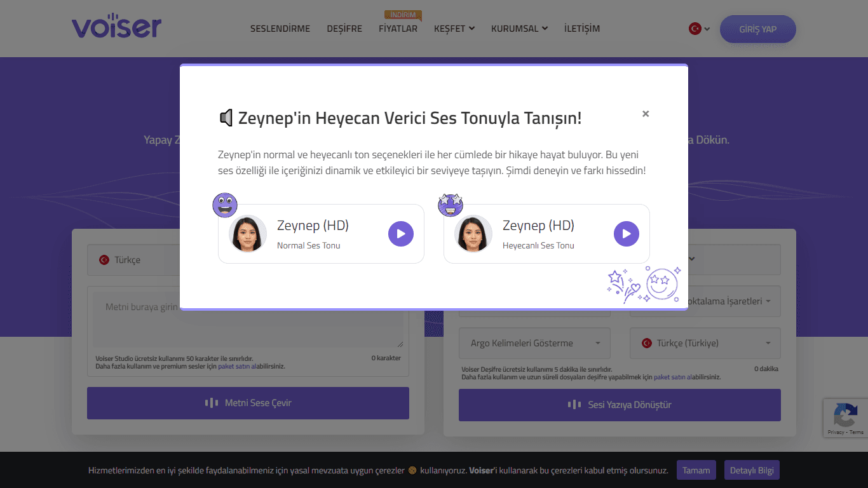Expand the KEŞFET menu
Image resolution: width=868 pixels, height=488 pixels.
[454, 29]
